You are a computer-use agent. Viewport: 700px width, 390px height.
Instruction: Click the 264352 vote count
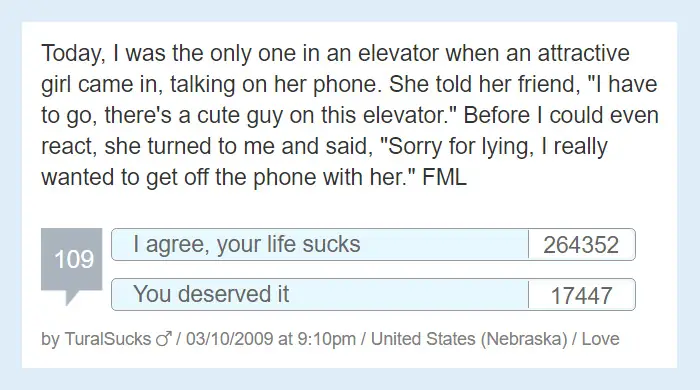(581, 245)
